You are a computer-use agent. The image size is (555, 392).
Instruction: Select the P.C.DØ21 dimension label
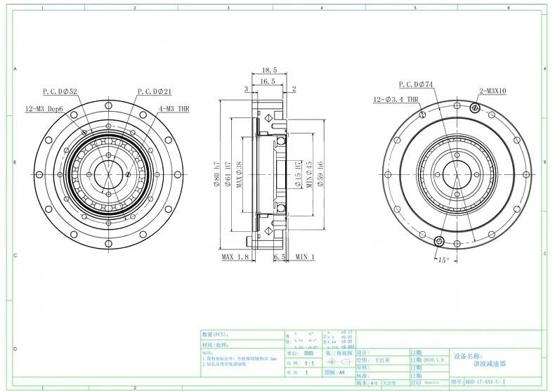coord(155,91)
